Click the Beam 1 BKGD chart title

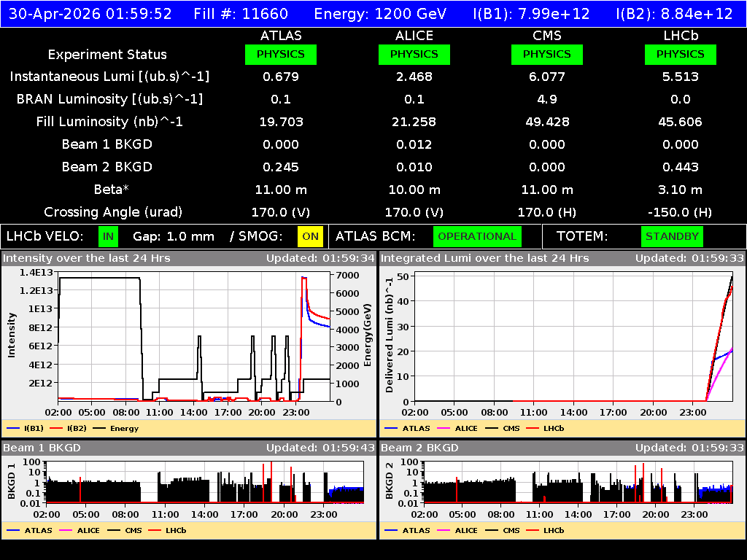point(42,448)
